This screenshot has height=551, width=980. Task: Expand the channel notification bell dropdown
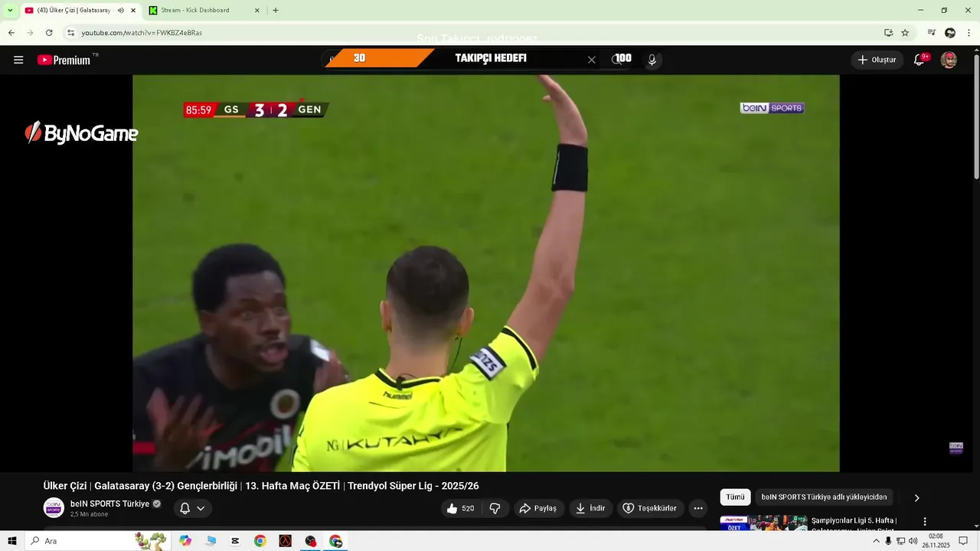tap(192, 508)
